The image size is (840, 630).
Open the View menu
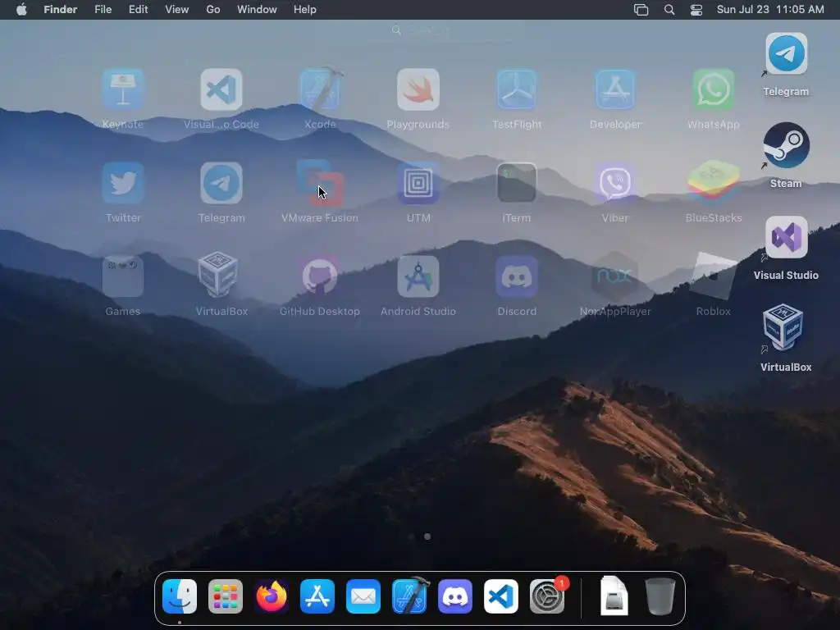coord(177,10)
